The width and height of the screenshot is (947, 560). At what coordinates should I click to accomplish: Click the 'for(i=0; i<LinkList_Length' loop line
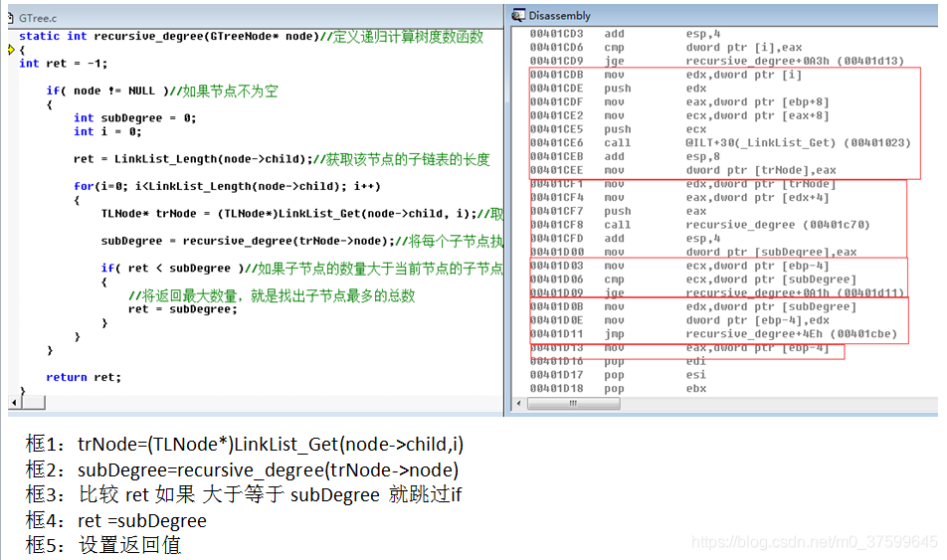point(227,186)
